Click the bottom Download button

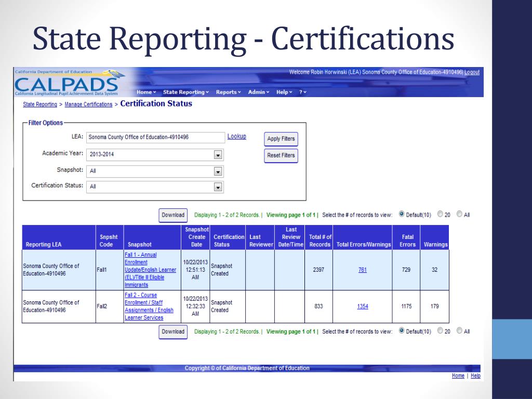point(173,332)
